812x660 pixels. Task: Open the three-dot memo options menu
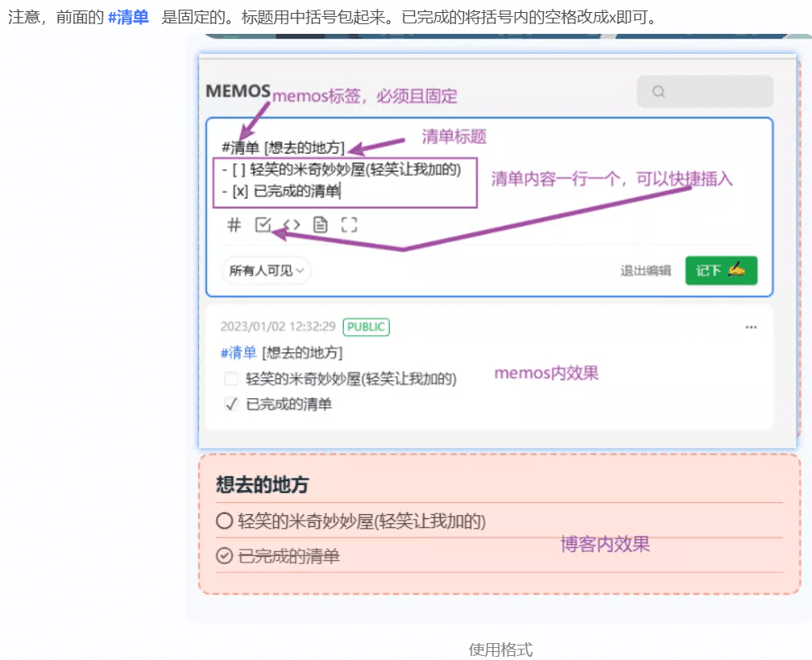pyautogui.click(x=751, y=327)
